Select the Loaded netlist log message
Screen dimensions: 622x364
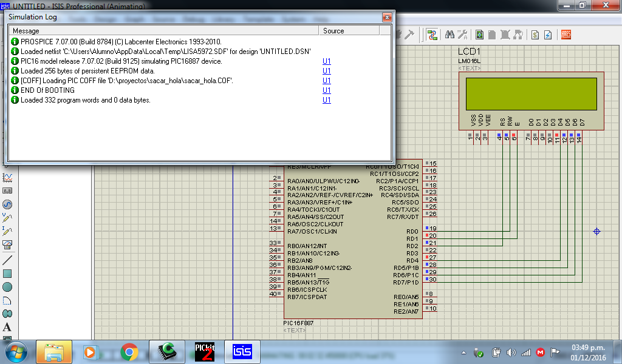[165, 52]
